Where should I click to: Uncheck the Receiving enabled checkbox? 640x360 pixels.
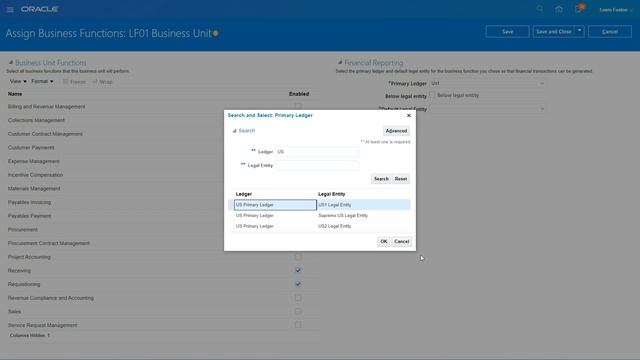[298, 270]
